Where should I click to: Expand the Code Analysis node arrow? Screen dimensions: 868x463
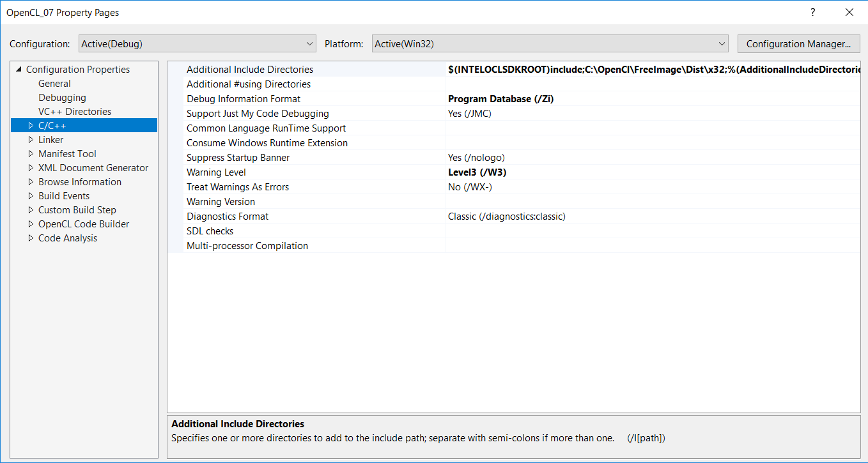click(31, 238)
